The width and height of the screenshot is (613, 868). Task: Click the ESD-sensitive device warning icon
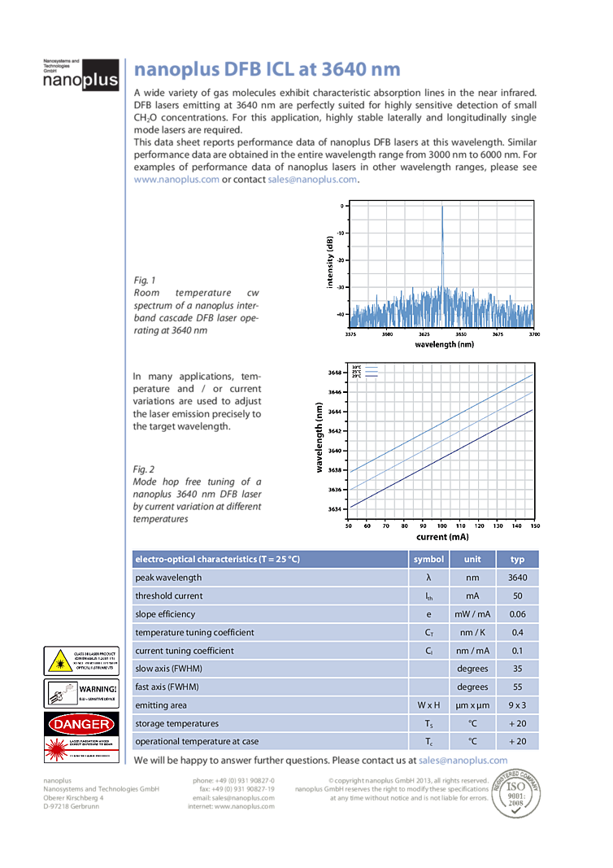(80, 693)
